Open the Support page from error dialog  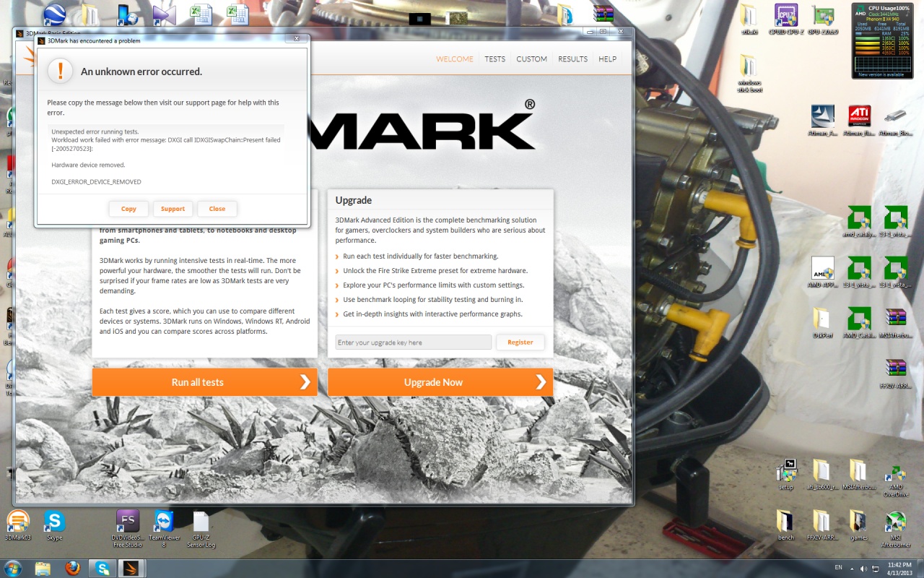(173, 209)
